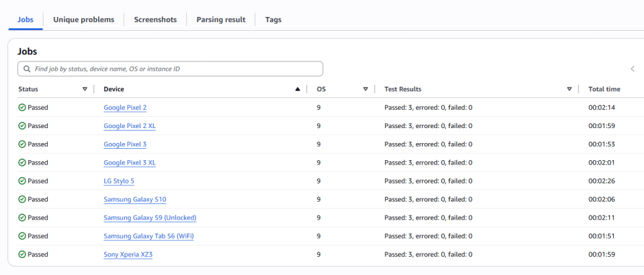Open the Google Pixel 2 XL job link
Screen dimensions: 644x275
click(x=130, y=126)
